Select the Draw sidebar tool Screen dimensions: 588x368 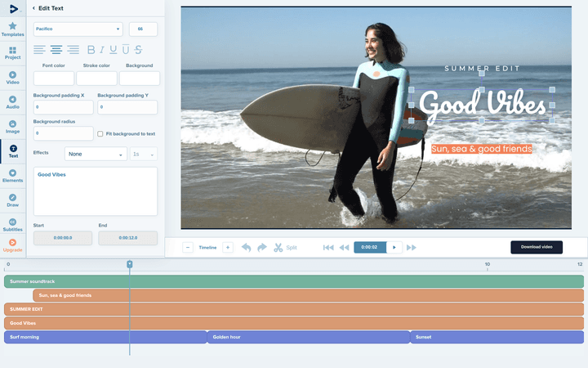pos(13,200)
